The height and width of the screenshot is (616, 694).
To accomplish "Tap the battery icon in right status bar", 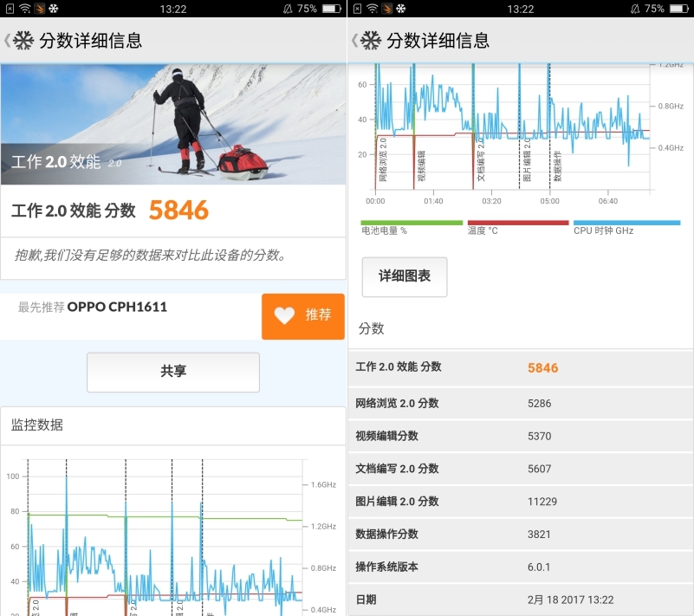I will pyautogui.click(x=679, y=9).
